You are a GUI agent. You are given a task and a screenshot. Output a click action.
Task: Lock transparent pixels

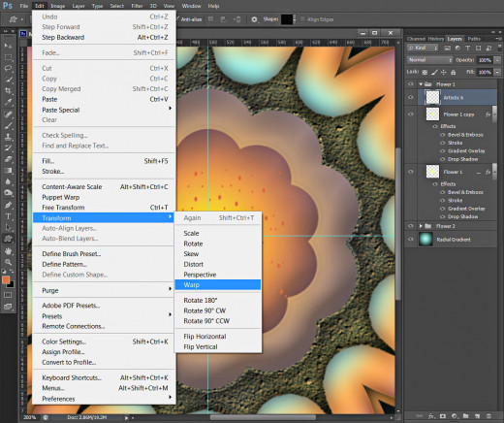(x=425, y=72)
